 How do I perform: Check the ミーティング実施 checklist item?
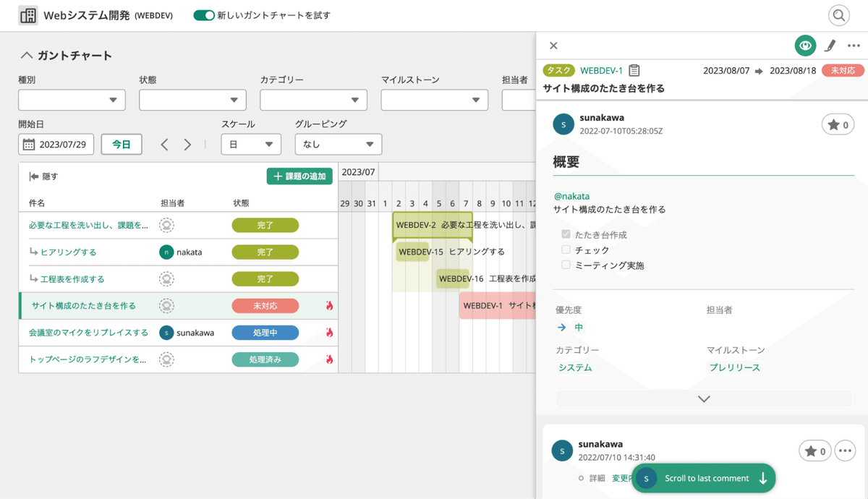[566, 265]
